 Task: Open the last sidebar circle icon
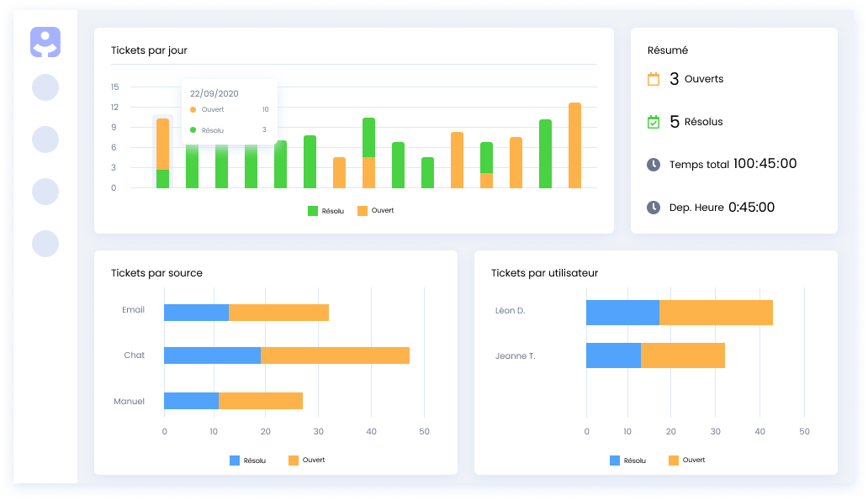point(45,244)
